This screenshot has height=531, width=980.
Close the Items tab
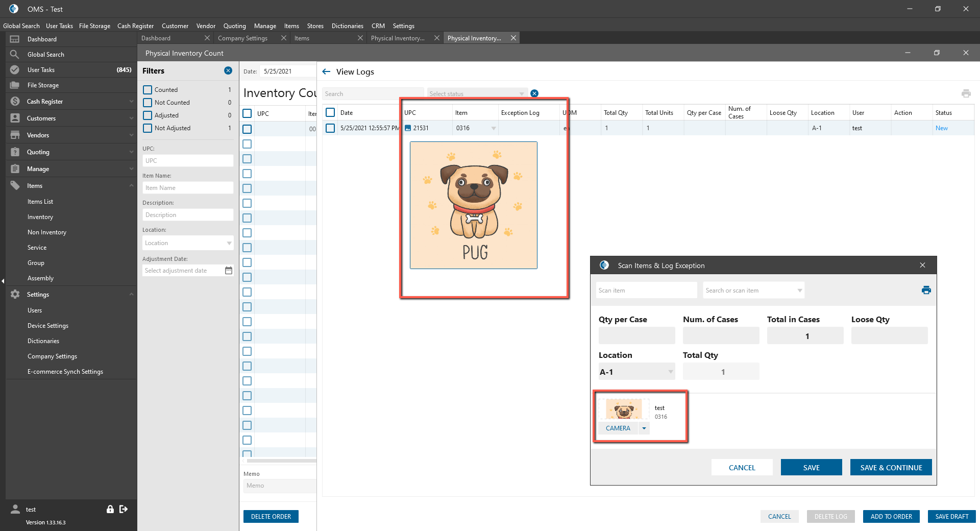click(360, 38)
